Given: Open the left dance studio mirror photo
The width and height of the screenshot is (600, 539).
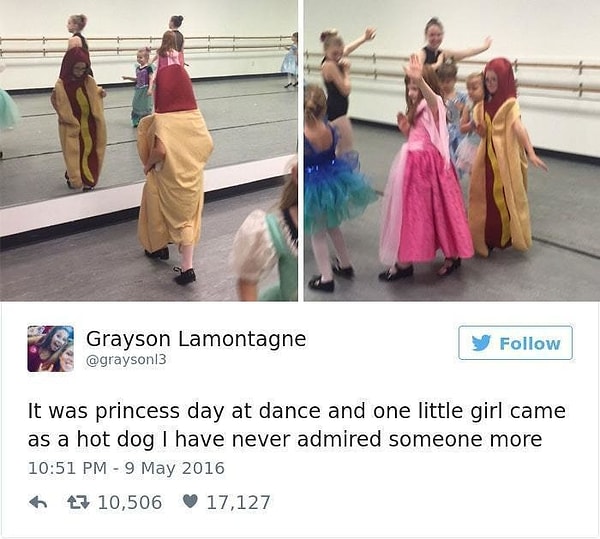Looking at the screenshot, I should pyautogui.click(x=148, y=150).
